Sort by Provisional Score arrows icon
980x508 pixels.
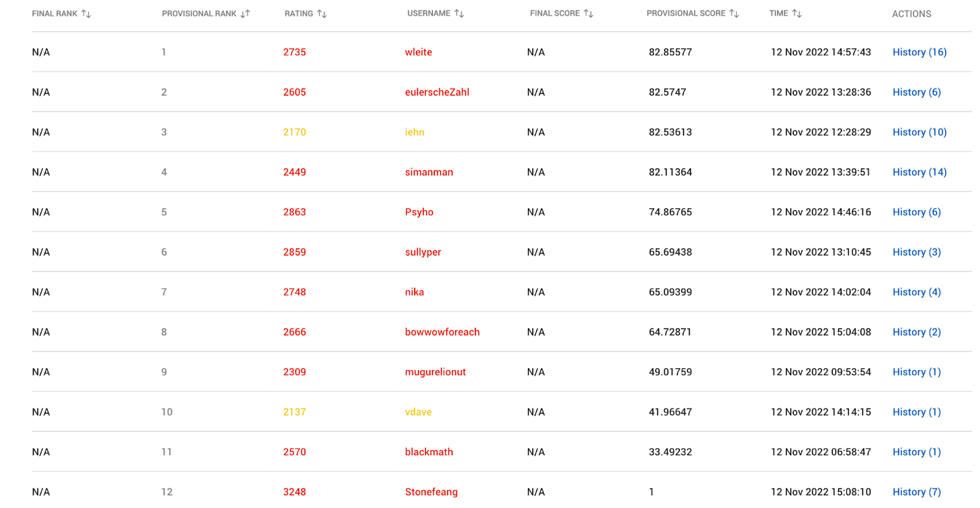[734, 13]
